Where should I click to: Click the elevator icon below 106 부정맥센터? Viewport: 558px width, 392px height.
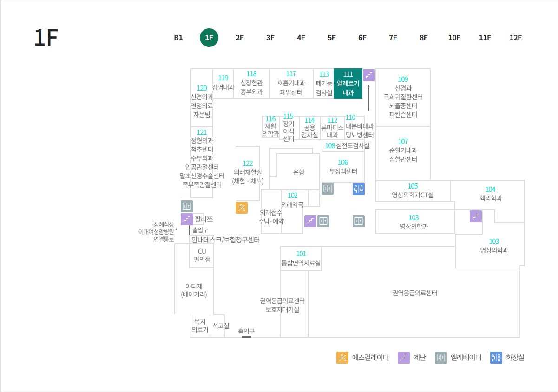click(x=327, y=189)
